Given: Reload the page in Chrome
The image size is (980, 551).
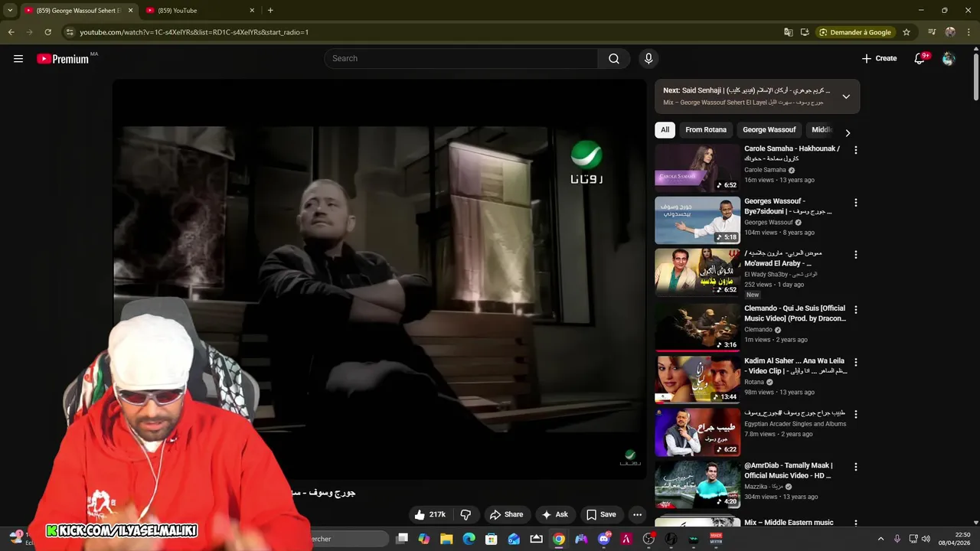Looking at the screenshot, I should [x=47, y=32].
